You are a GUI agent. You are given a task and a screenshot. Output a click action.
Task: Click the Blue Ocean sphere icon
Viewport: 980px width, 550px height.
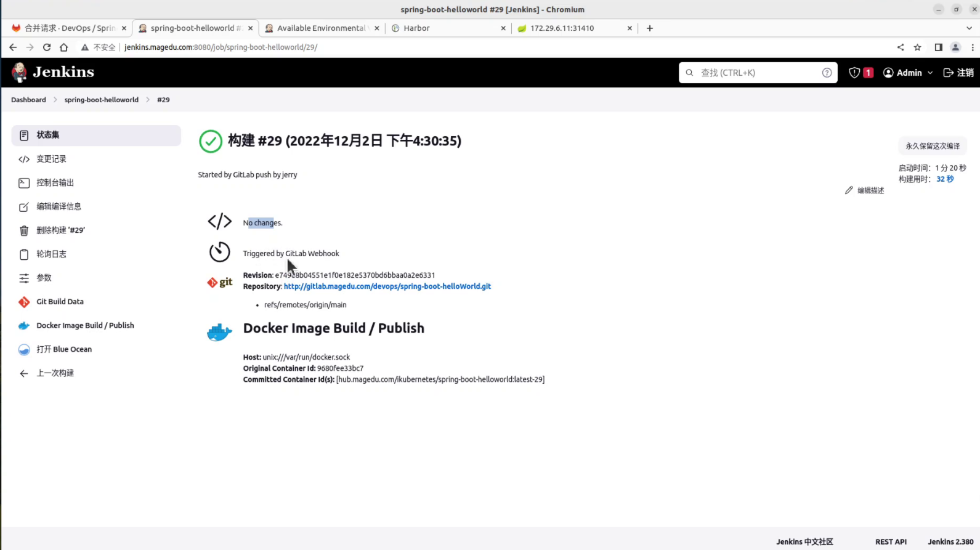tap(24, 350)
